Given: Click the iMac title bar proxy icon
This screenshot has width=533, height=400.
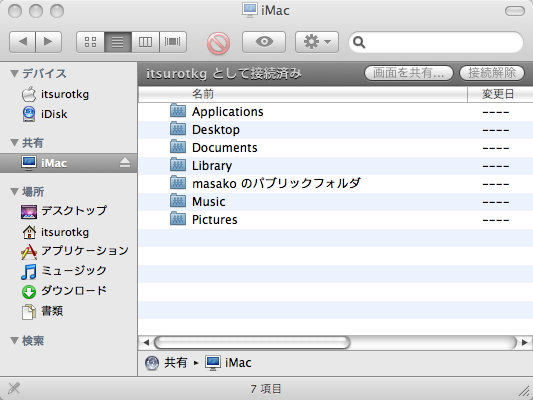Looking at the screenshot, I should point(250,10).
